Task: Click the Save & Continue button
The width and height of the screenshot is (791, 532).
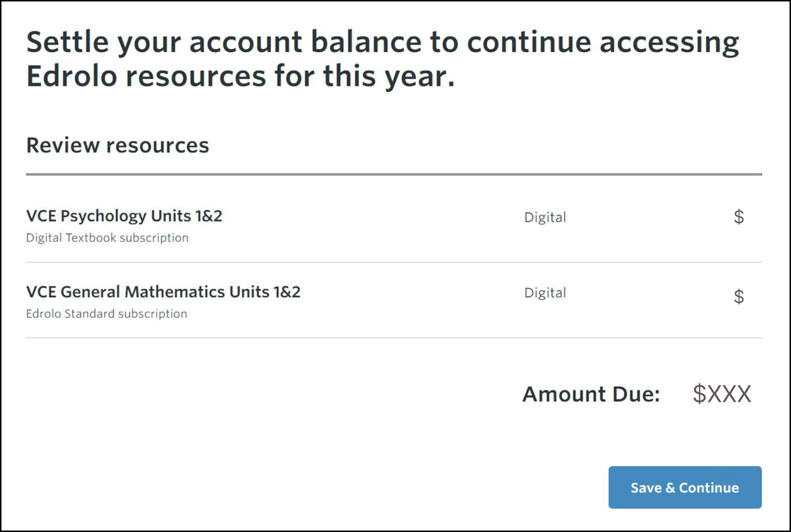Action: click(x=685, y=487)
